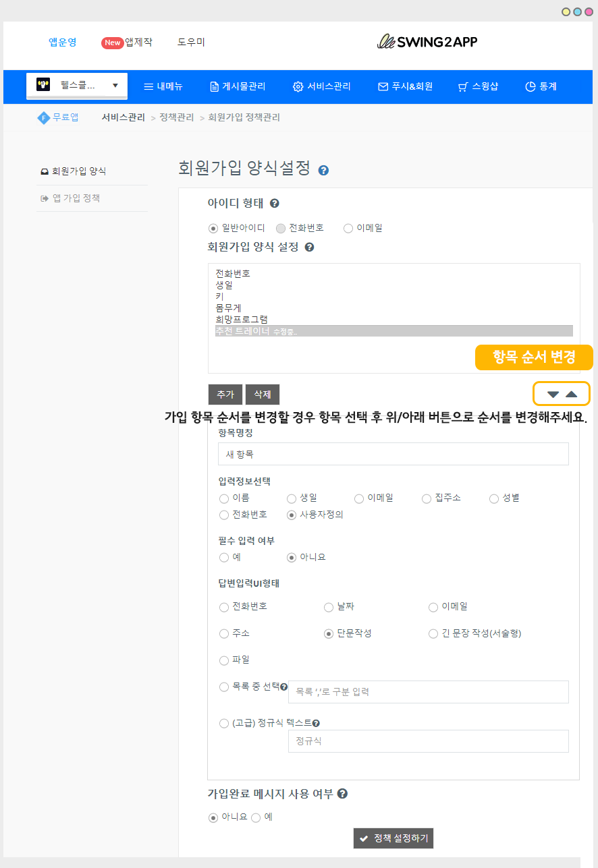Click the 추가 button

(x=225, y=395)
